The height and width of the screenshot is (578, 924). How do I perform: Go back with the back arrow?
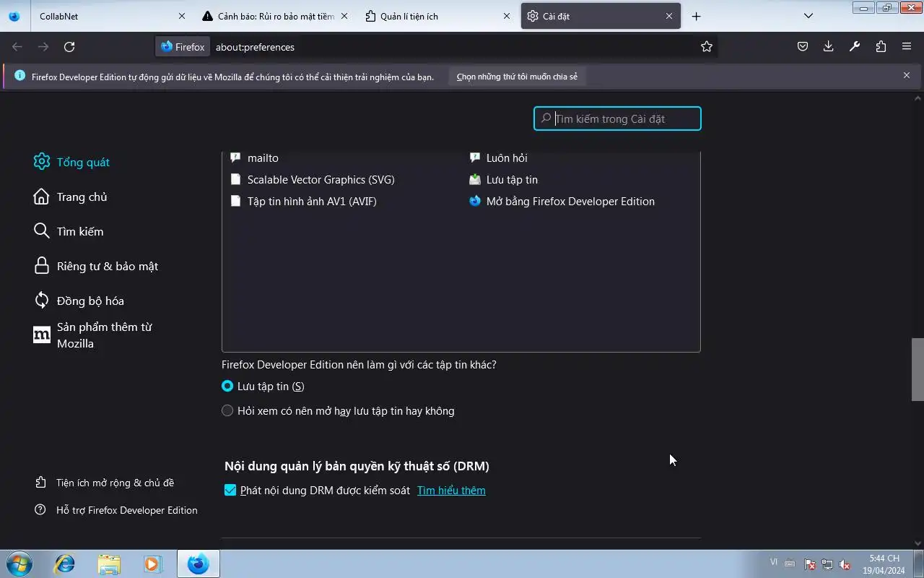[17, 46]
